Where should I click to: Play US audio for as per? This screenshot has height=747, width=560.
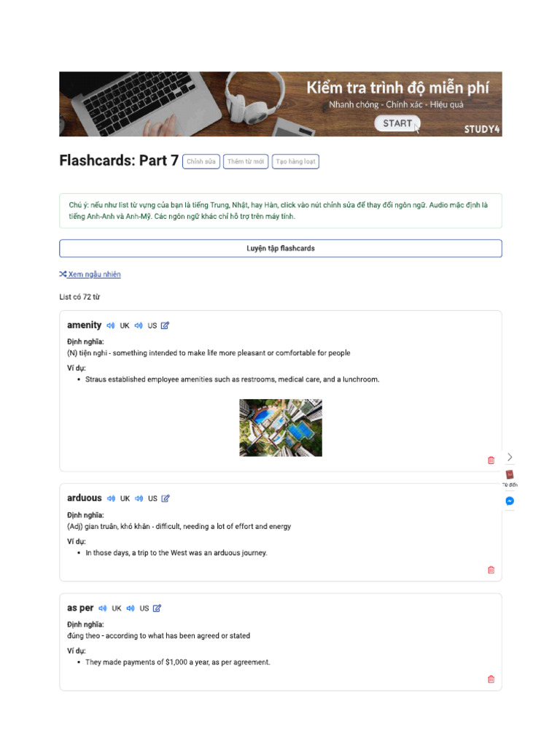[131, 608]
